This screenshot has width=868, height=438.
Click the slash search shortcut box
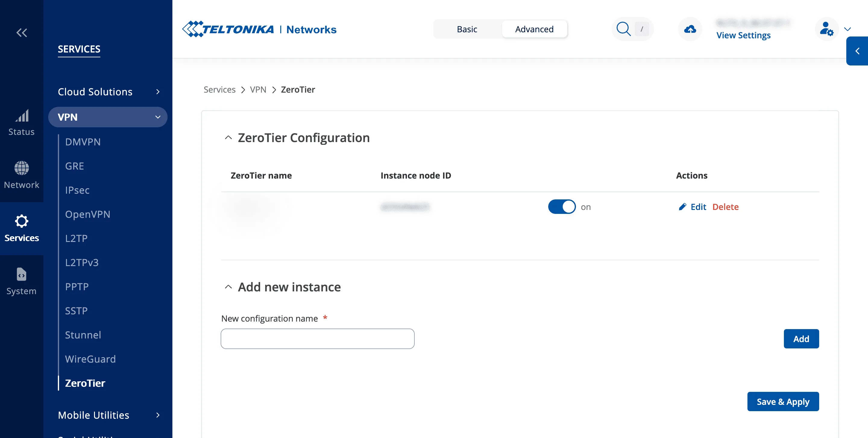pos(642,29)
